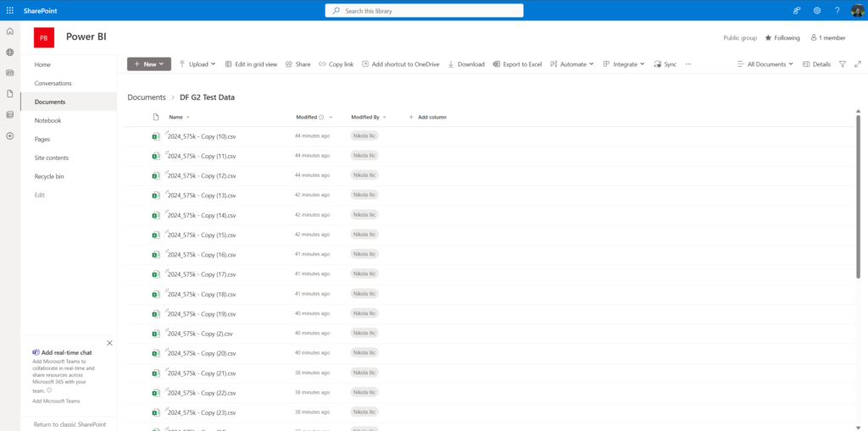This screenshot has width=868, height=431.
Task: Open file 2024_575k - Copy (14).csv
Action: [x=202, y=215]
